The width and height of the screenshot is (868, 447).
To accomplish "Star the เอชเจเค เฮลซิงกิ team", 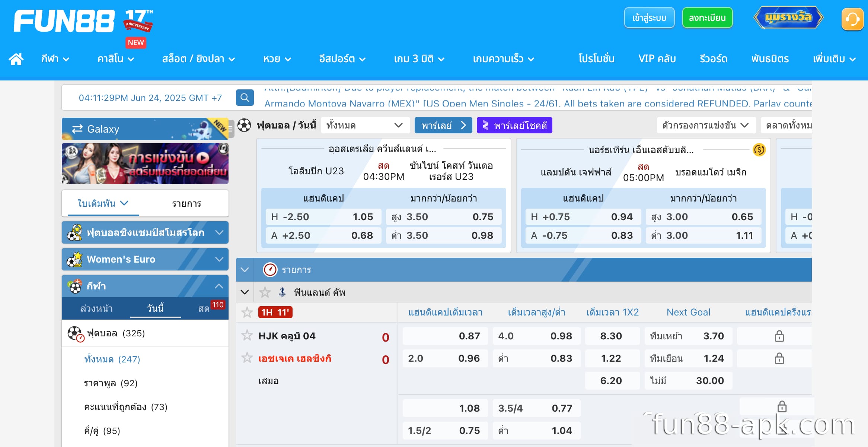I will pyautogui.click(x=247, y=358).
